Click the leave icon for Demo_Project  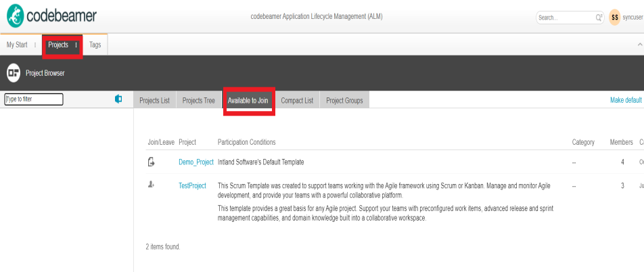click(x=152, y=162)
